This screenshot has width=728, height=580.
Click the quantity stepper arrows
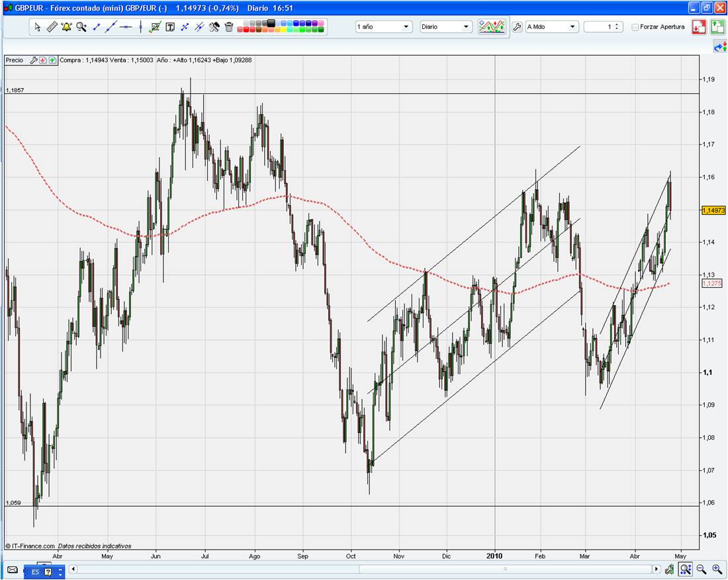(617, 27)
